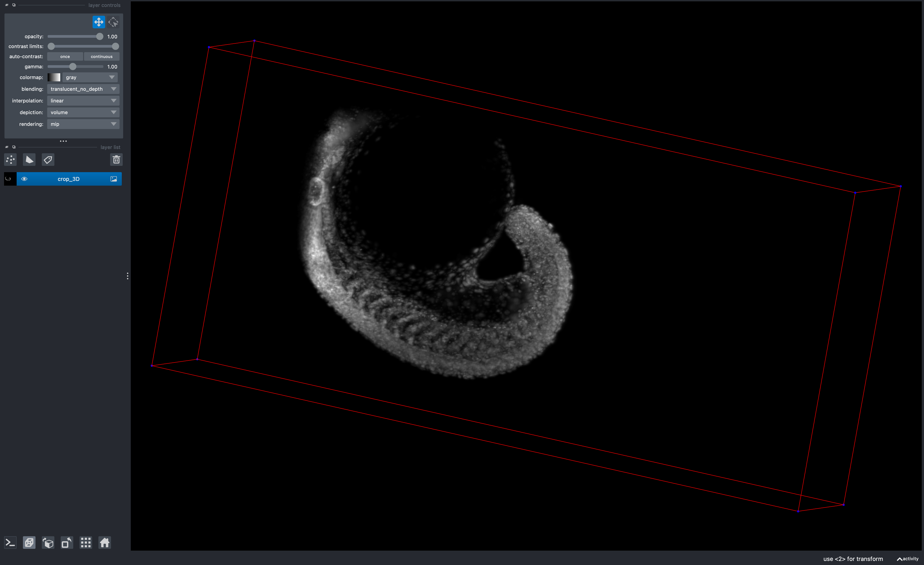Toggle visibility of crop_3D layer

(24, 179)
